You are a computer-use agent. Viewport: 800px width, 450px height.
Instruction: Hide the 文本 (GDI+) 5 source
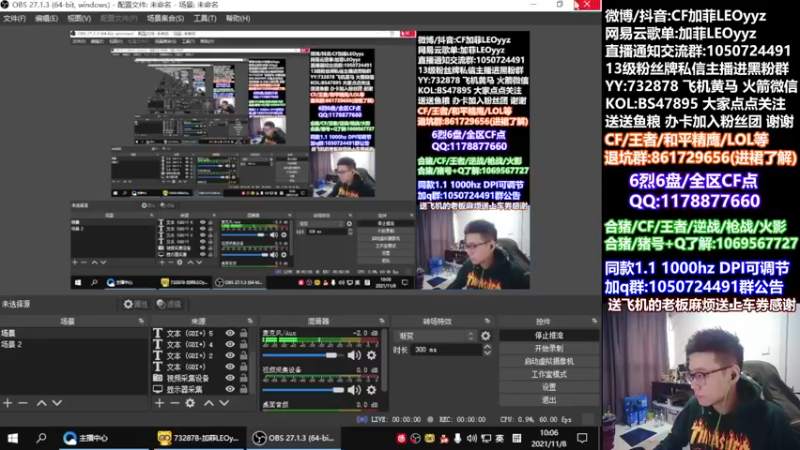click(x=230, y=333)
